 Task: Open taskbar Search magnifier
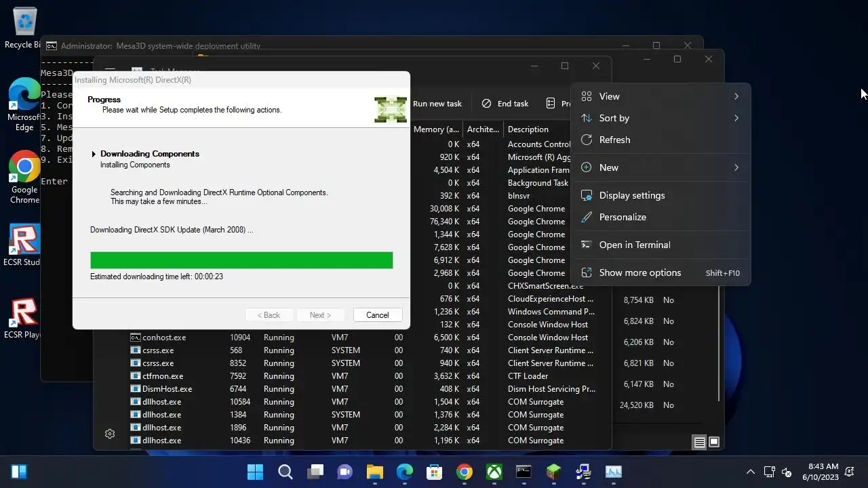point(285,472)
